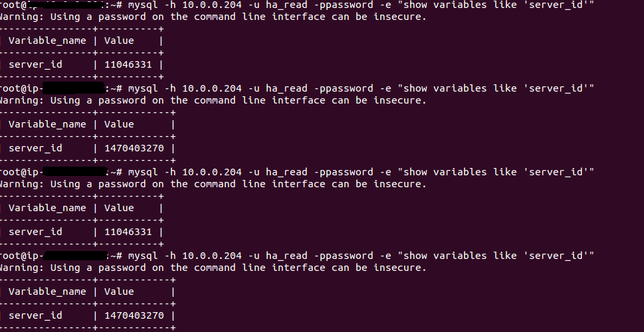Click the server_id cell in the last table
Viewport: 644px width, 332px height.
click(35, 316)
